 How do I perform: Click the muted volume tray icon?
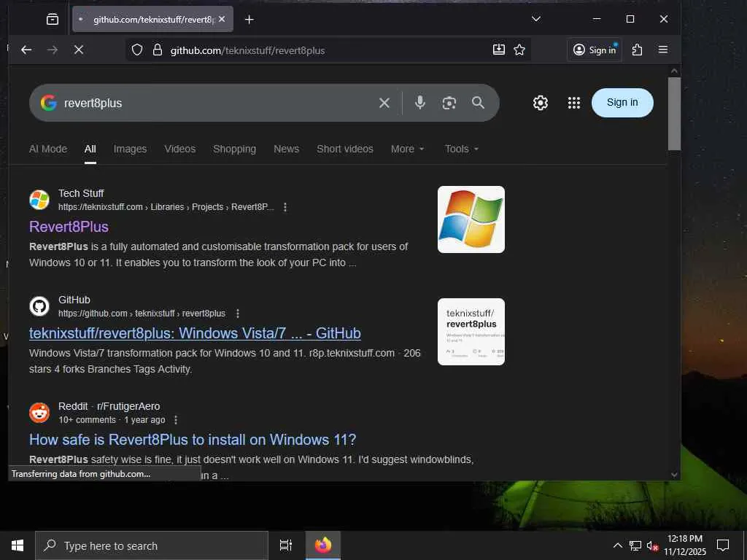point(652,545)
